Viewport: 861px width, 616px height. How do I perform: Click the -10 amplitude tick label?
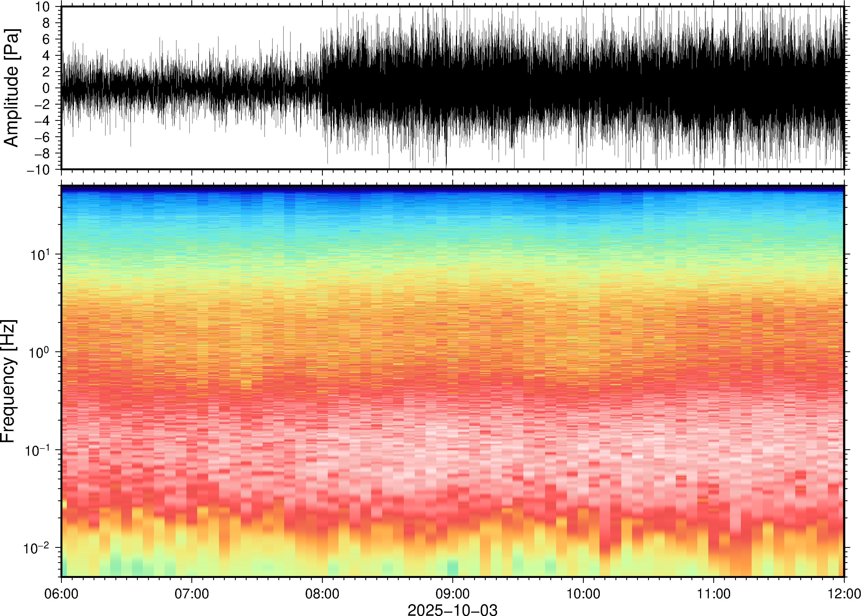tap(38, 170)
